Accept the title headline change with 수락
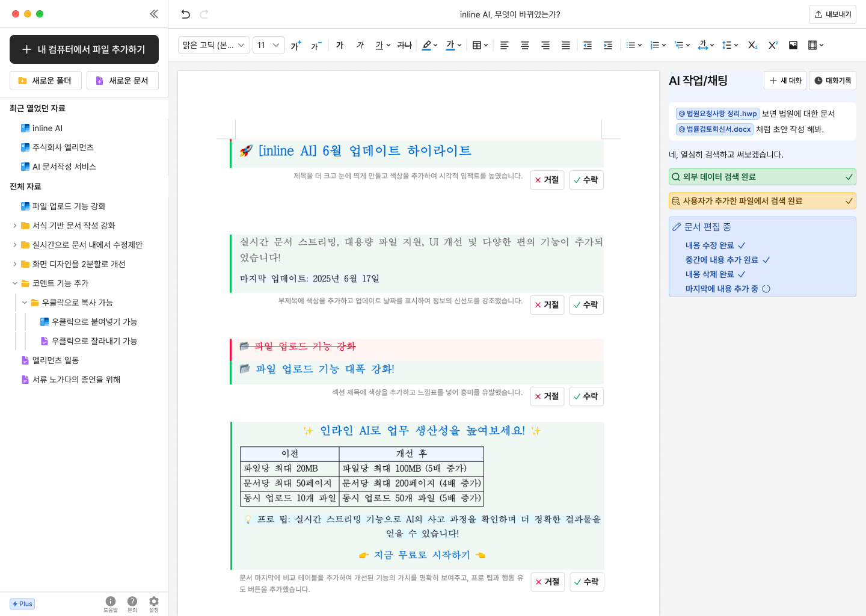The height and width of the screenshot is (616, 866). (x=586, y=180)
